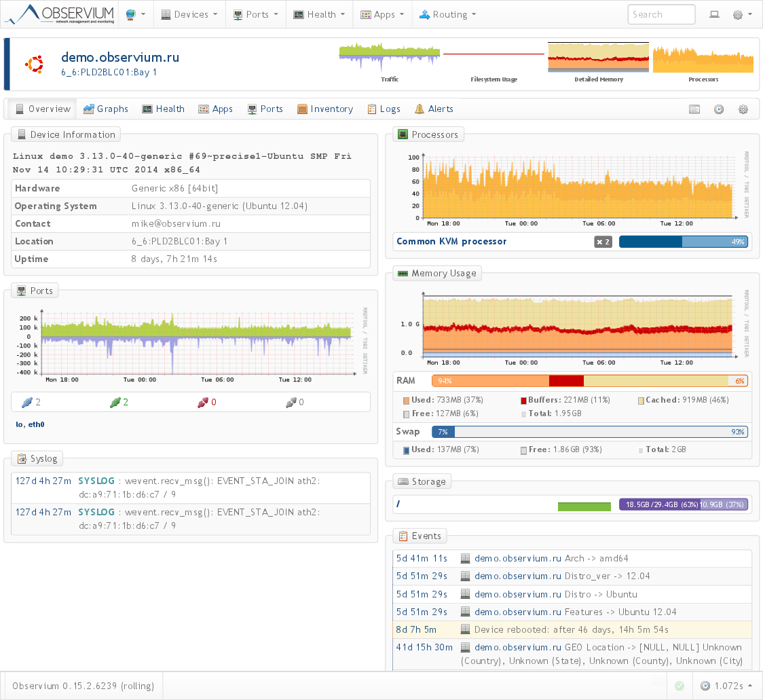Click device icon in Distro_ver event row
Image resolution: width=763 pixels, height=700 pixels.
(x=465, y=576)
